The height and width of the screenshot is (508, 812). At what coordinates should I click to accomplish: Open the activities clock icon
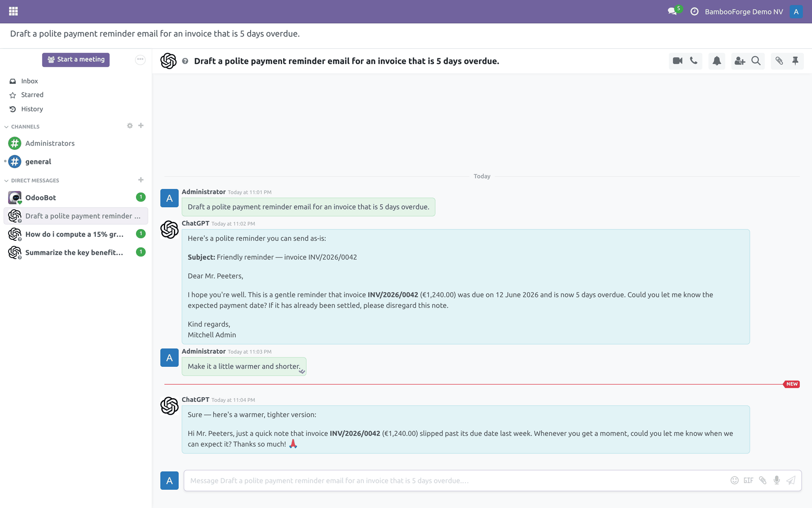694,11
